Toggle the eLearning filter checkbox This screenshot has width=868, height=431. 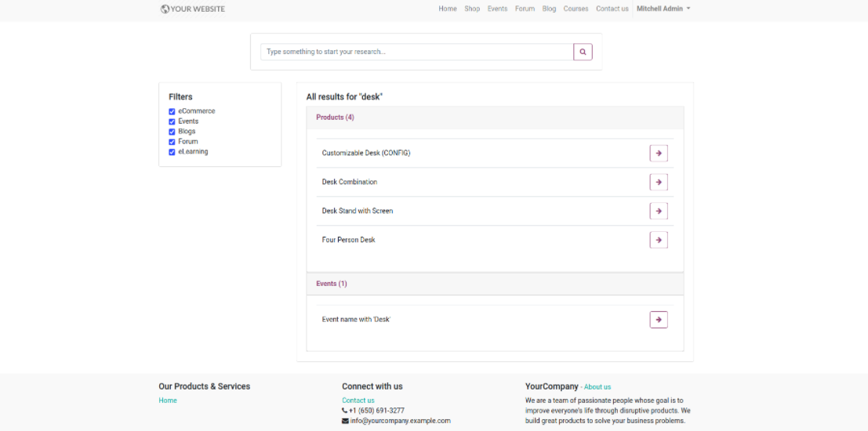172,152
